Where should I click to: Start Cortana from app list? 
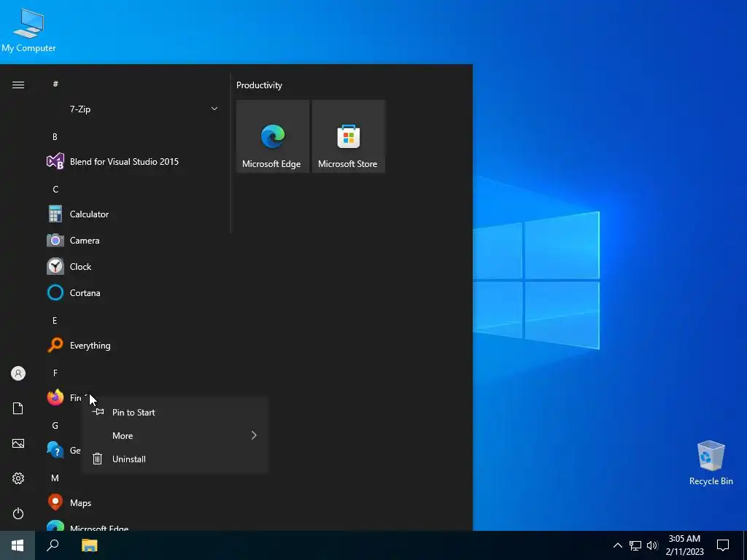(x=133, y=292)
